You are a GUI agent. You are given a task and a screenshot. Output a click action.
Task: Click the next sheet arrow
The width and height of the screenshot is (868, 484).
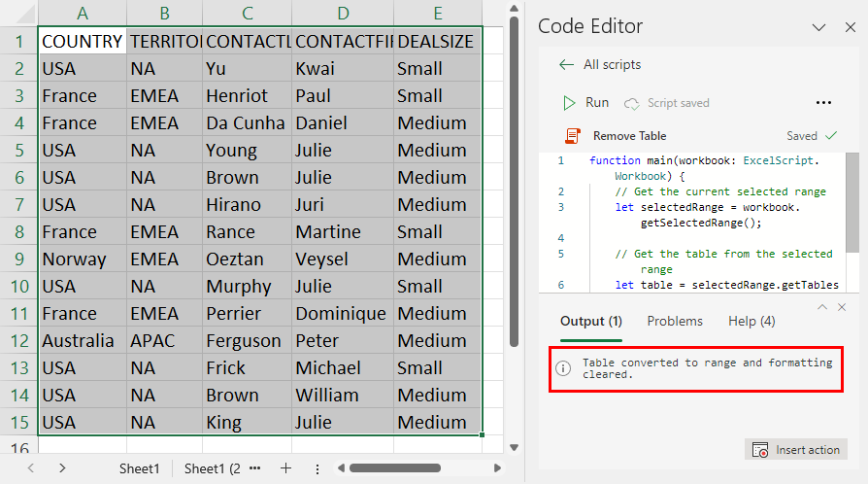[62, 468]
